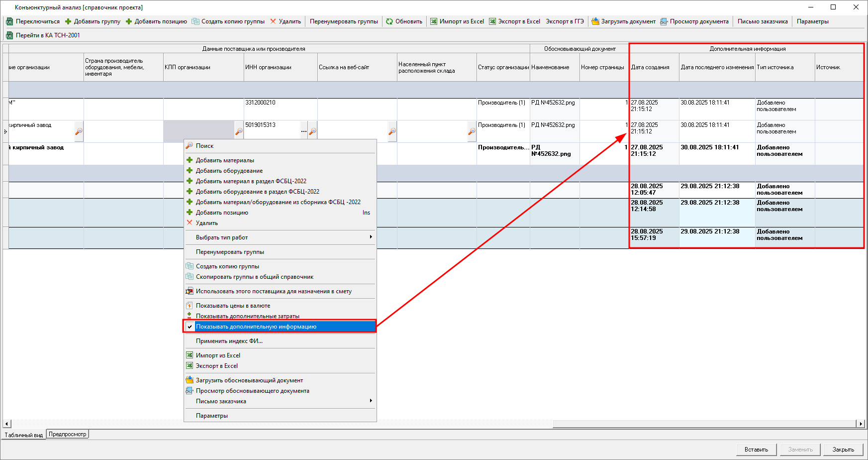Click Импорт из Excel in the toolbar
Image resolution: width=868 pixels, height=460 pixels.
pyautogui.click(x=457, y=21)
